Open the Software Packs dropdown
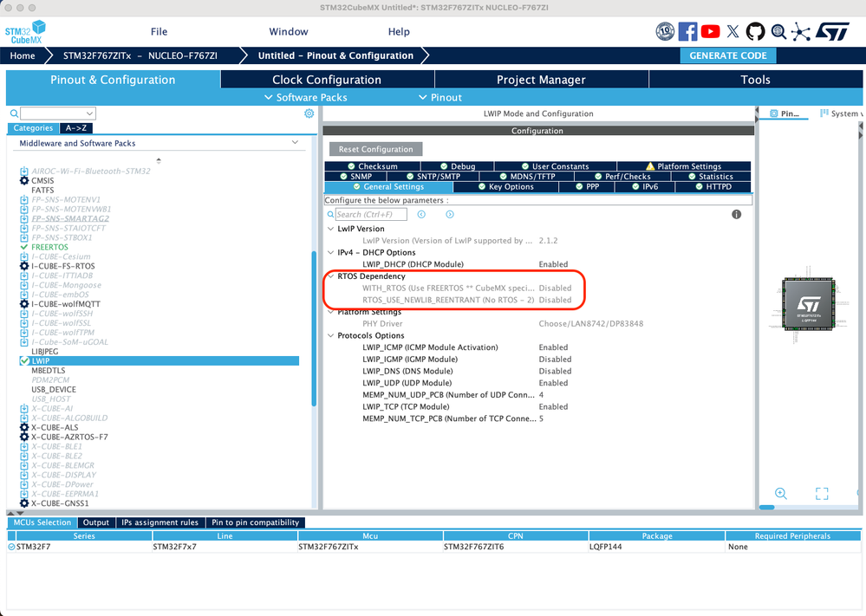The image size is (866, 616). (306, 97)
